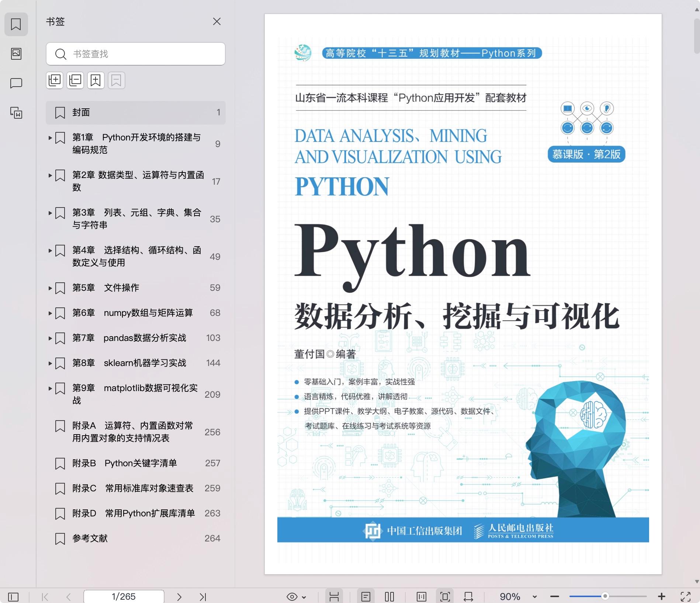
Task: Click bookmark icon beside 第3章
Action: 60,213
